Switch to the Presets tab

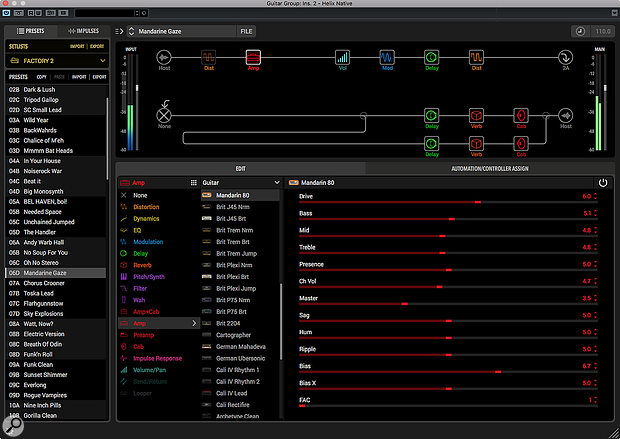point(31,31)
